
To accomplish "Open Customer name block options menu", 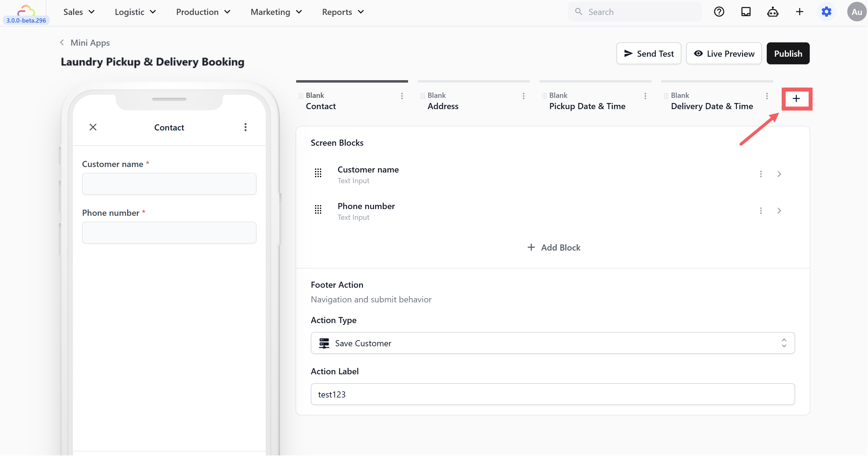I will (x=761, y=174).
